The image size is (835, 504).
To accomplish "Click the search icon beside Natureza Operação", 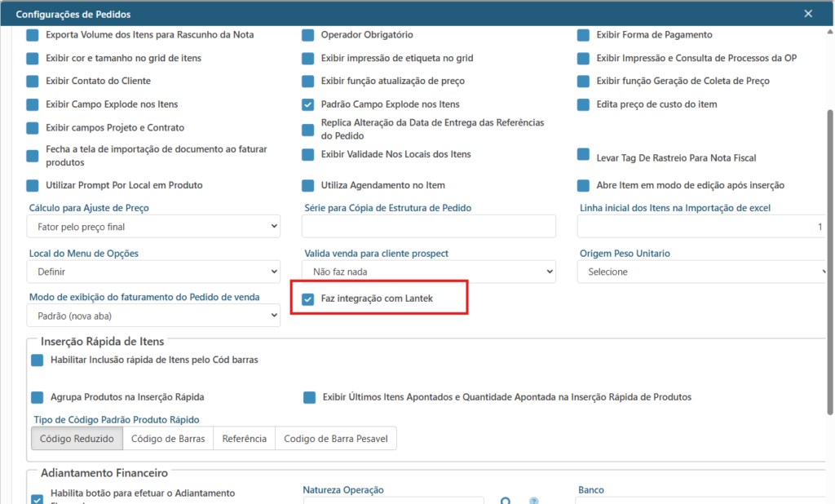I will click(x=506, y=501).
